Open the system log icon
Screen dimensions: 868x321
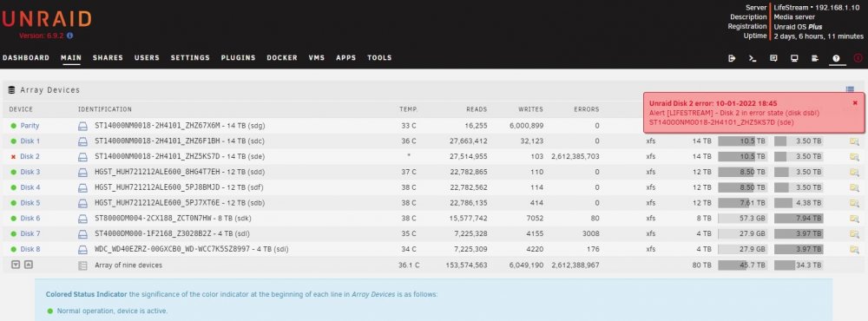[815, 58]
